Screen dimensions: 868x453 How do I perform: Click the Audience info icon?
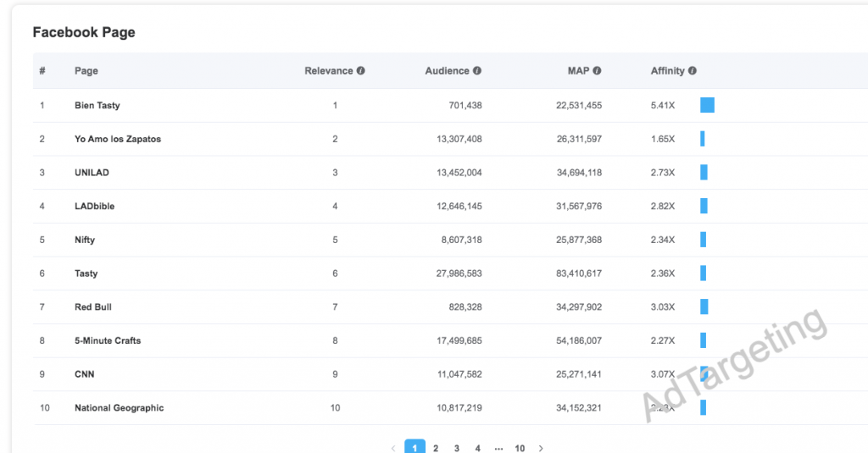tap(477, 71)
